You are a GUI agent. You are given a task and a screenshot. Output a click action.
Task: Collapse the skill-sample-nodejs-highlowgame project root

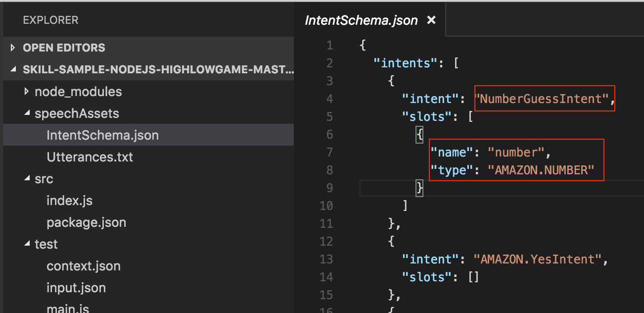13,70
